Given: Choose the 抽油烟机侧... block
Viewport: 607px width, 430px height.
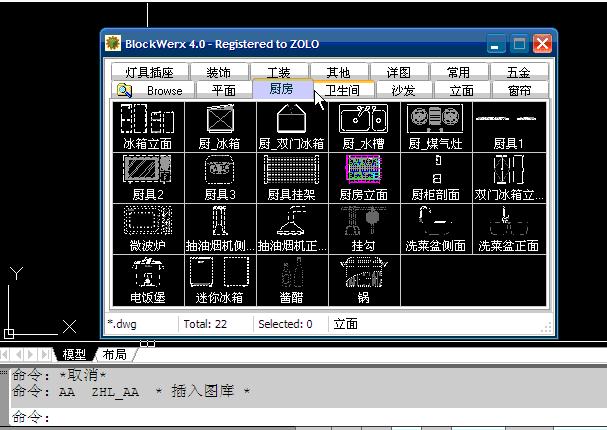Looking at the screenshot, I should click(220, 229).
